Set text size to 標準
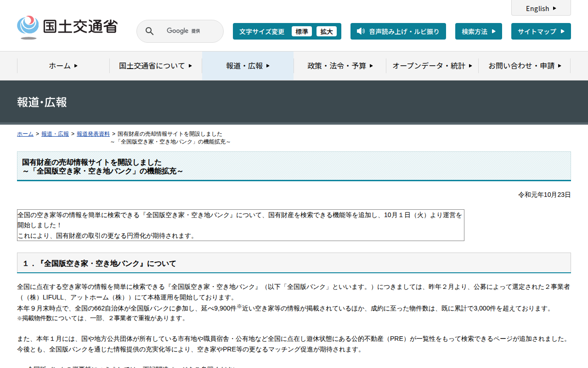This screenshot has height=368, width=588. coord(302,31)
